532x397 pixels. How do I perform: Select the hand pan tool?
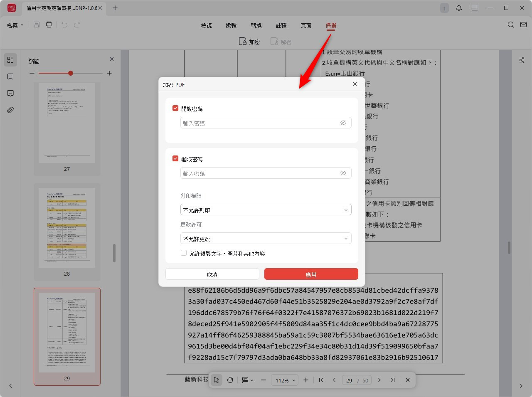click(x=230, y=380)
